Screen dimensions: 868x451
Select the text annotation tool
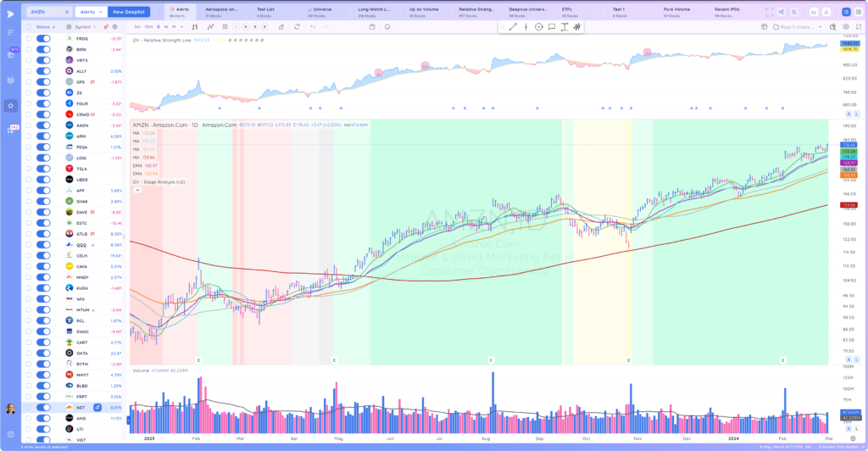(x=564, y=26)
